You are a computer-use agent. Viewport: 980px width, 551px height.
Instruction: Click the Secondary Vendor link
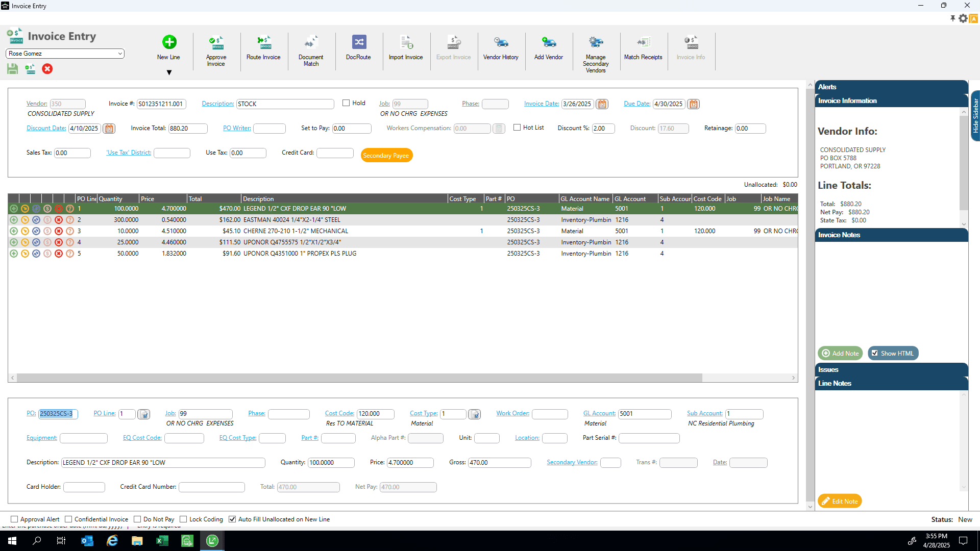click(572, 463)
